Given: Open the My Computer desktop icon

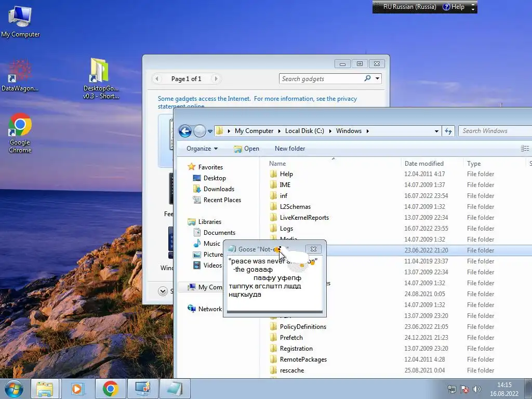Looking at the screenshot, I should pos(20,21).
